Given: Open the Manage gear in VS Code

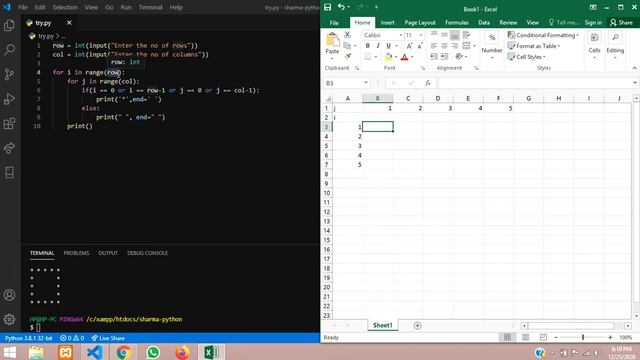Looking at the screenshot, I should click(x=9, y=319).
